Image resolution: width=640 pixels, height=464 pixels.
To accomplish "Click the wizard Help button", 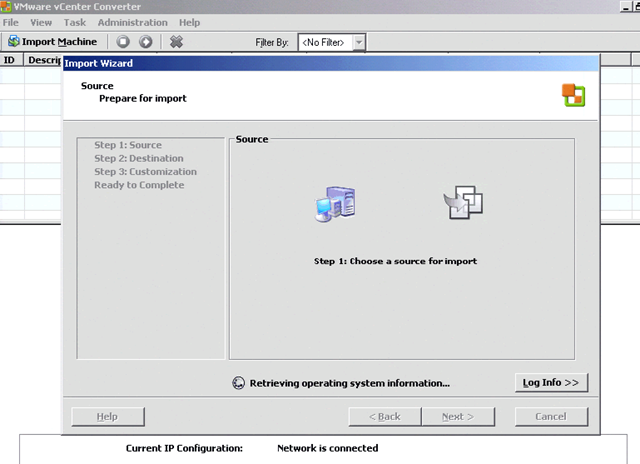I will [108, 417].
